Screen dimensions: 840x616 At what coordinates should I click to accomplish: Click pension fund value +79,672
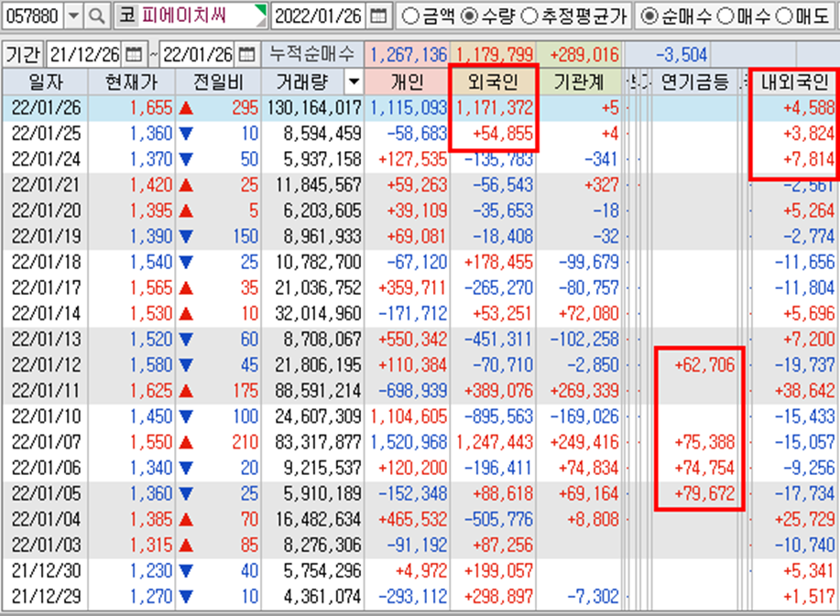click(x=704, y=493)
